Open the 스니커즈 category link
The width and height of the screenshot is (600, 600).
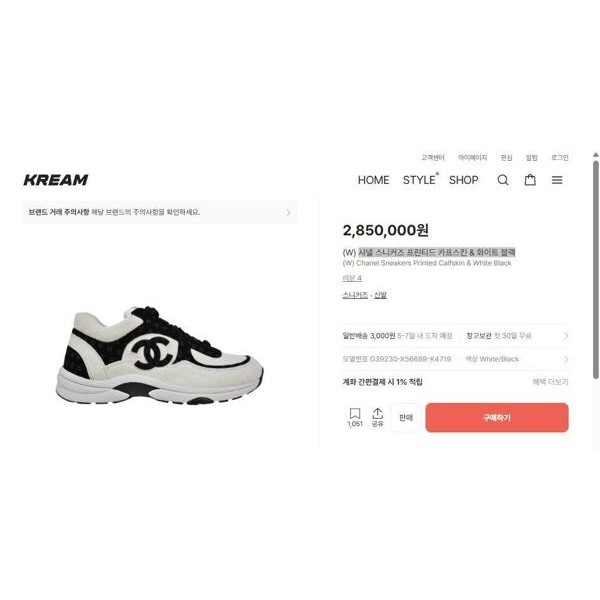pos(355,295)
